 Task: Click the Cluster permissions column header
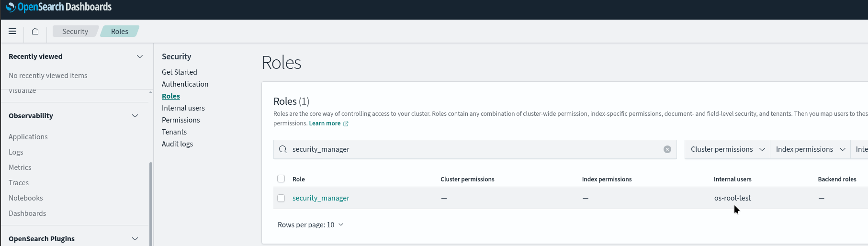click(x=467, y=179)
